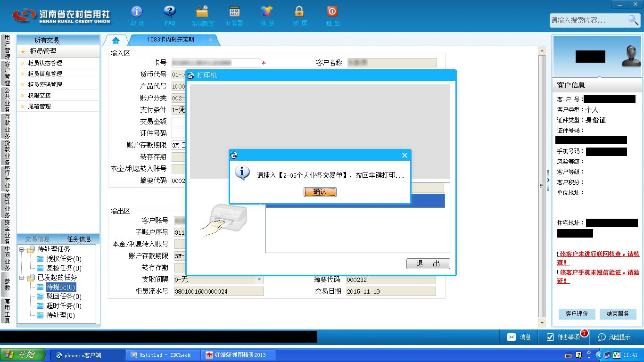
Task: Click the printer illustration in 打印机 dialog
Action: pyautogui.click(x=224, y=220)
